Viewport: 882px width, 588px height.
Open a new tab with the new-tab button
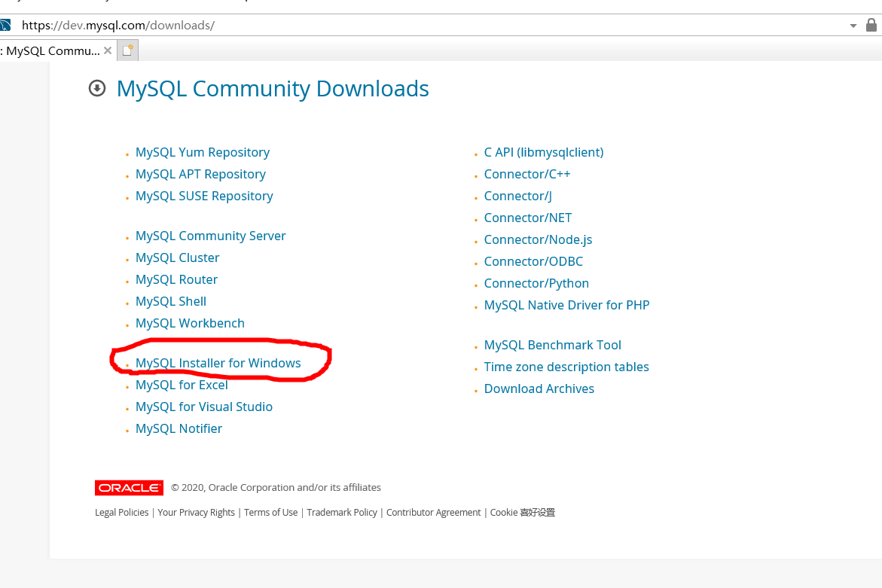click(128, 50)
